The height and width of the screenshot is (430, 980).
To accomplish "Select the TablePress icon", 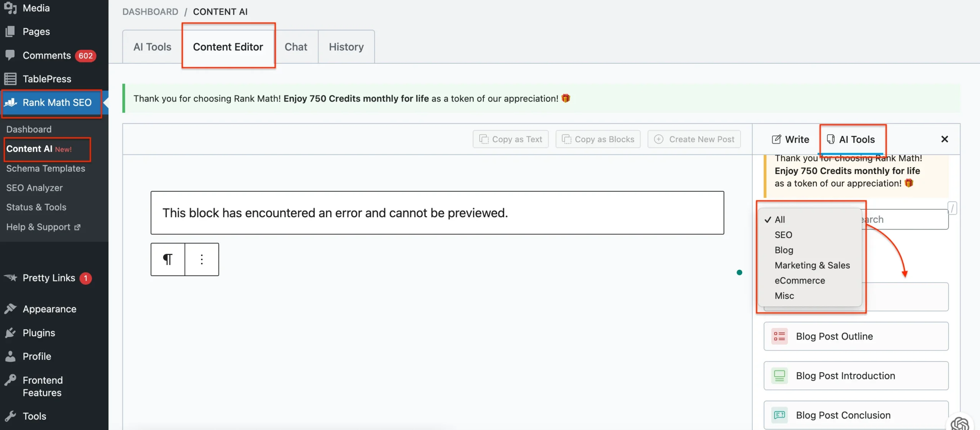I will click(x=10, y=78).
